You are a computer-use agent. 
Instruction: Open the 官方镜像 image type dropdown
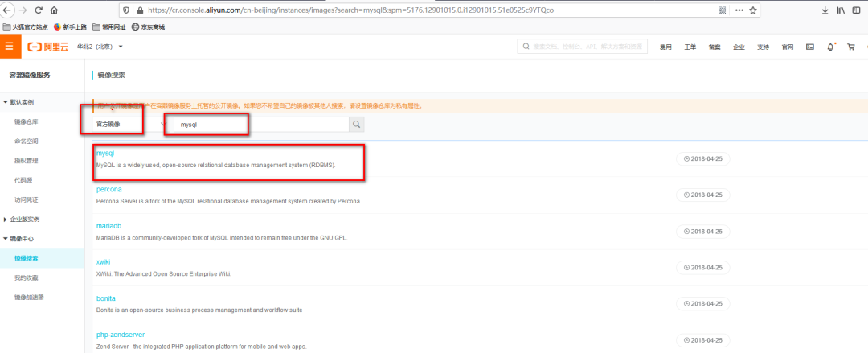coord(130,125)
